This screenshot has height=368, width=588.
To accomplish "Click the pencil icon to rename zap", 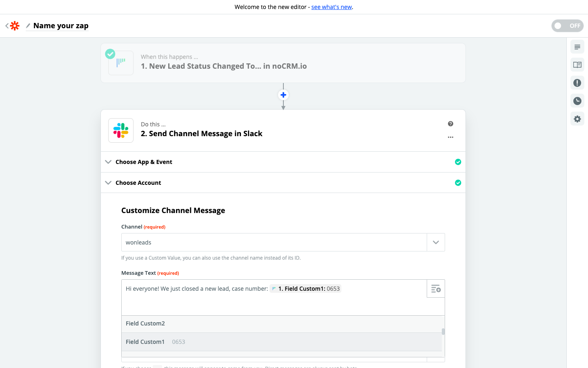I will pyautogui.click(x=28, y=26).
